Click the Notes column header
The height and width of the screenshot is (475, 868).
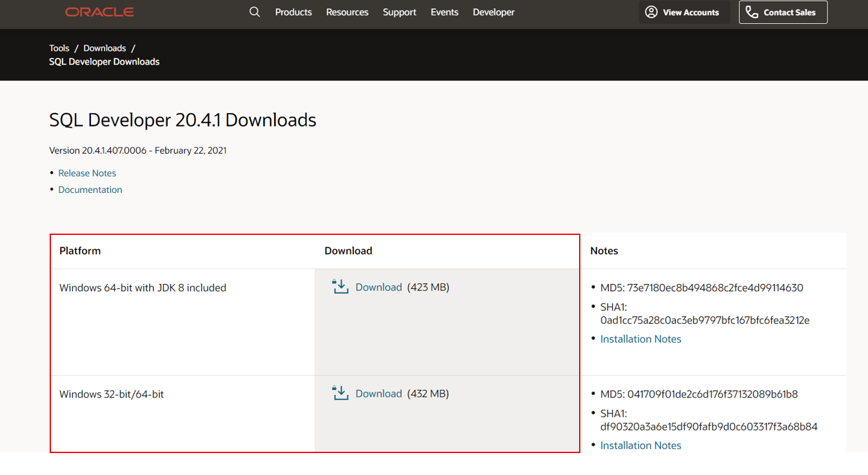(604, 250)
